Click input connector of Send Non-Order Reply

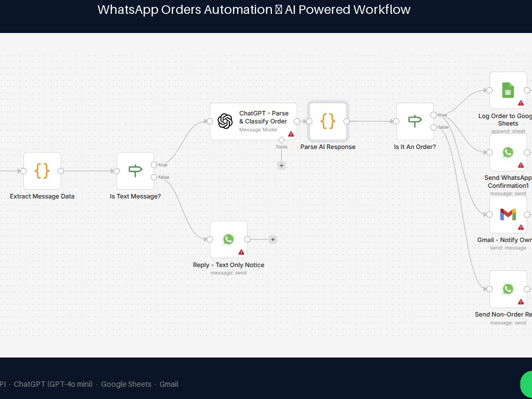pyautogui.click(x=489, y=289)
